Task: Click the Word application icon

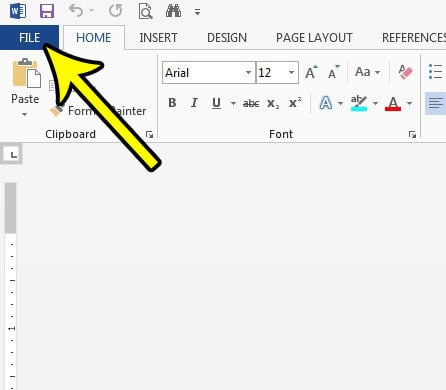Action: click(x=18, y=11)
